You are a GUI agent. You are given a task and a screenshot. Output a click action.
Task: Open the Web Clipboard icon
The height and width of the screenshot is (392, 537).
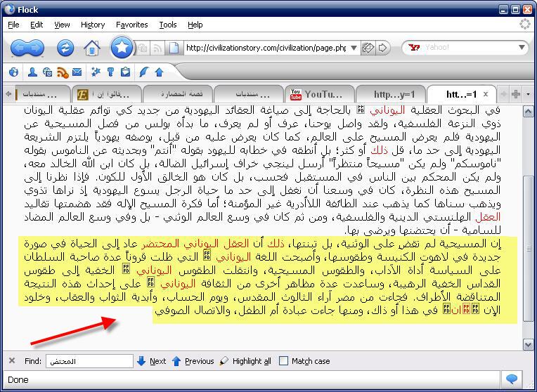click(125, 72)
